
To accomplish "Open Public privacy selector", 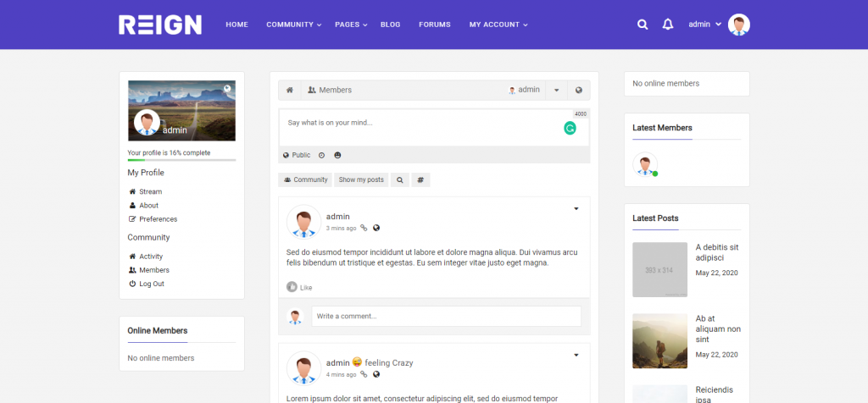I will (x=297, y=155).
